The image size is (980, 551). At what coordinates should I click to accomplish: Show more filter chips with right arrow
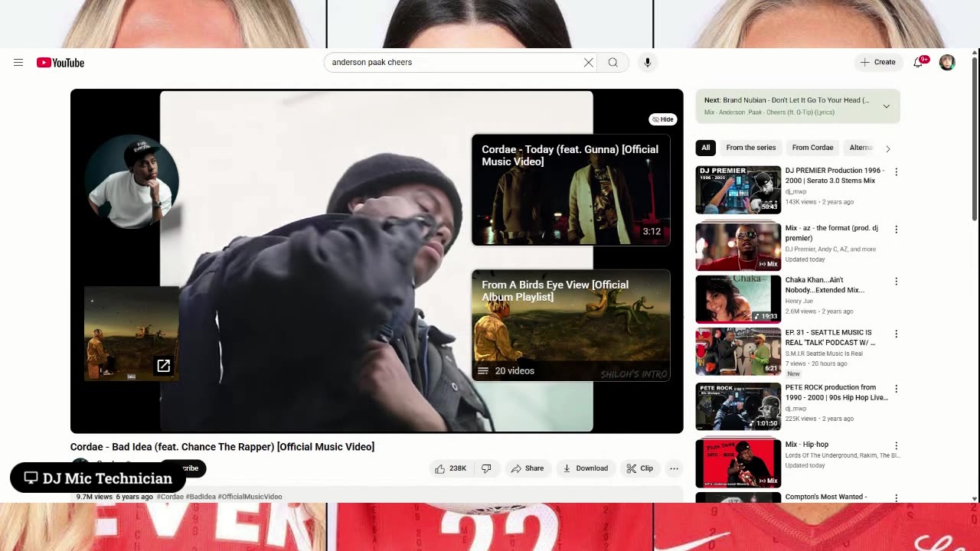click(887, 148)
